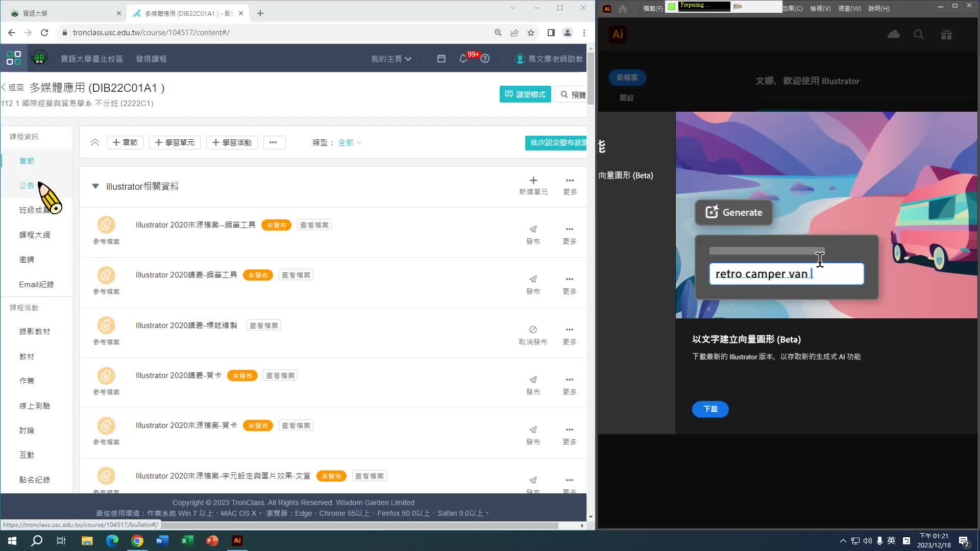
Task: Open Chrome profile avatar icon
Action: tap(567, 33)
